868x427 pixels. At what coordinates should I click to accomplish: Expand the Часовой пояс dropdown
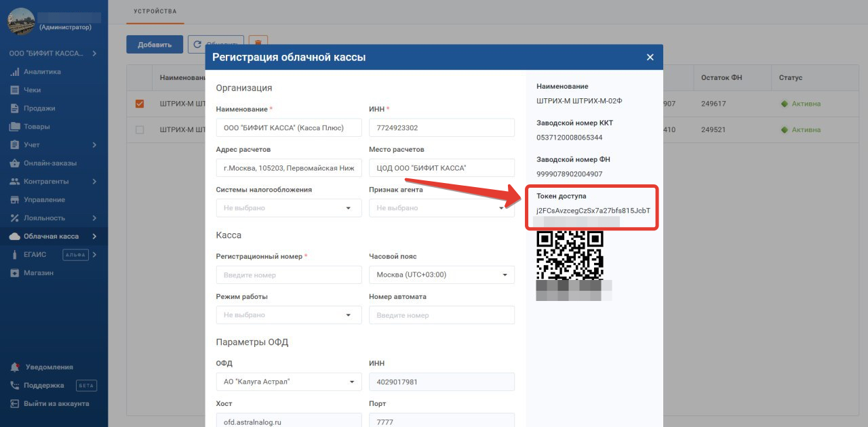tap(441, 275)
